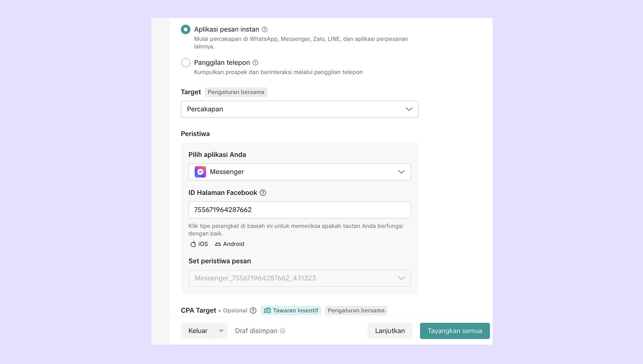The image size is (643, 364).
Task: Click help icon beside Panggilan telepon
Action: tap(255, 63)
